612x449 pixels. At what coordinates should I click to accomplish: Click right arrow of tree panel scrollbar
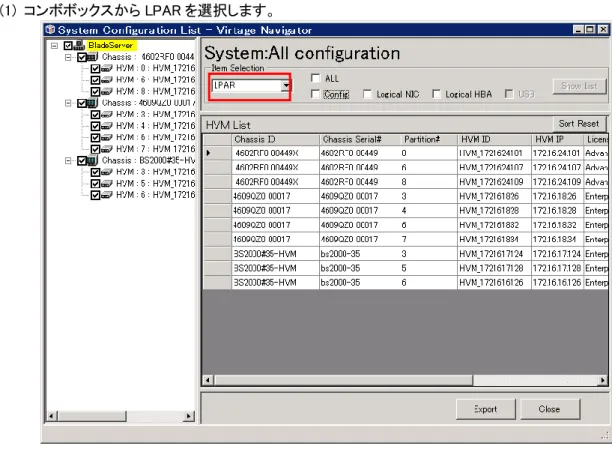189,416
